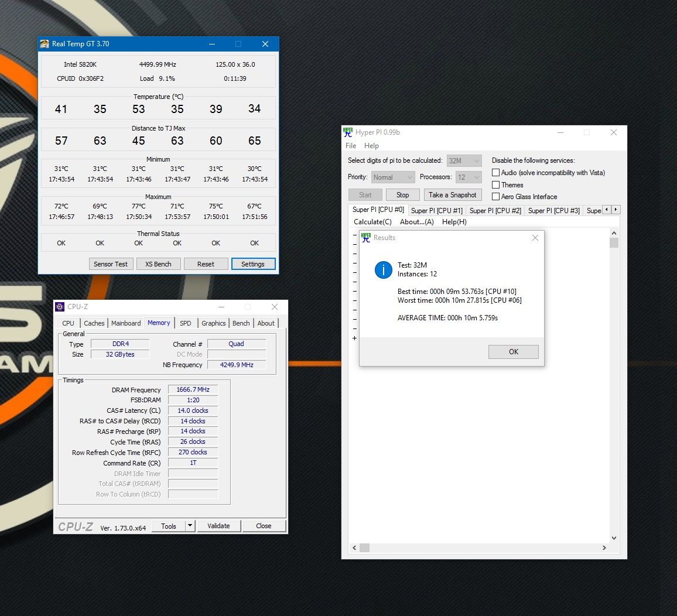Screen dimensions: 677x616
Task: Click the blue info icon in Results dialog
Action: pyautogui.click(x=384, y=270)
